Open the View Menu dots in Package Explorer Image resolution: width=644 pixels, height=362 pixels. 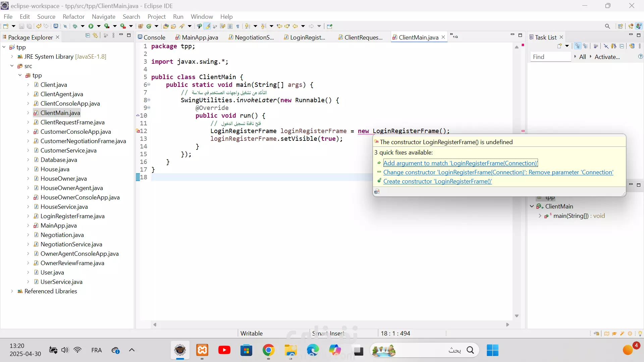pyautogui.click(x=113, y=36)
